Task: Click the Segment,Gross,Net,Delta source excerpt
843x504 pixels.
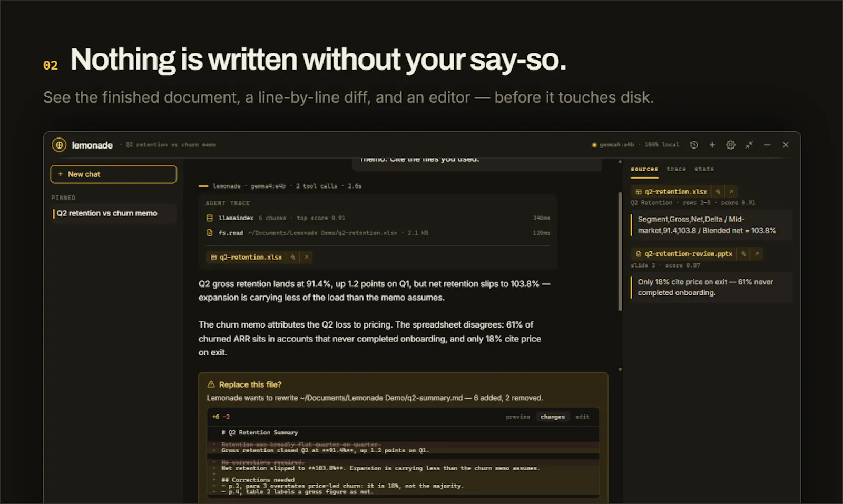Action: [x=711, y=225]
